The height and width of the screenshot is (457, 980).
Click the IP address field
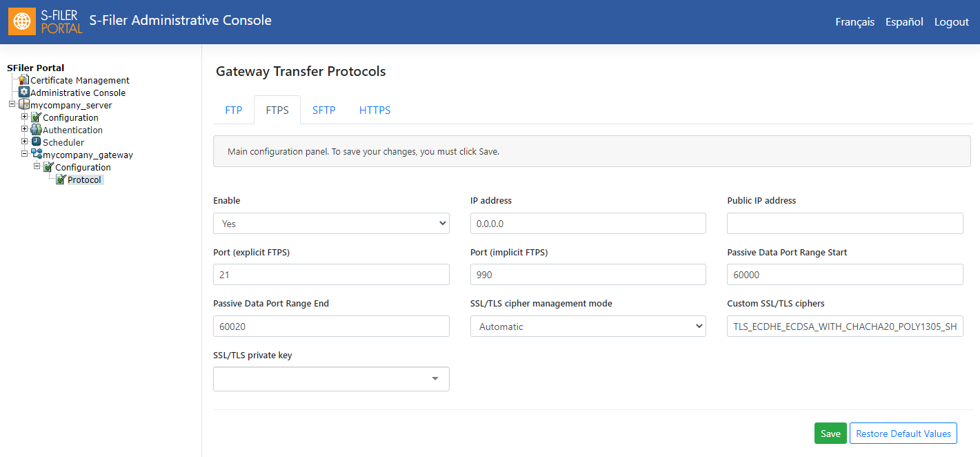pos(588,224)
